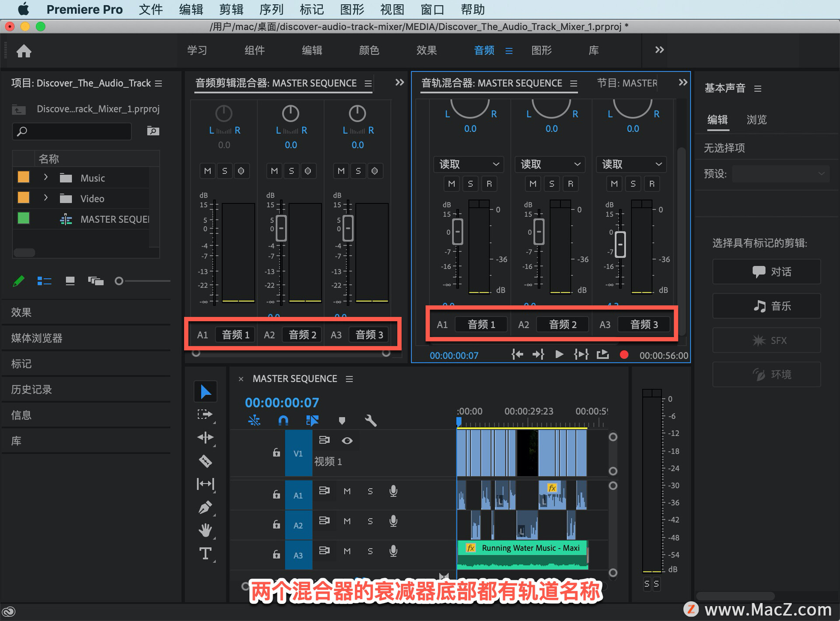Screen dimensions: 840x621
Task: Open the 序列 menu in menu bar
Action: click(271, 9)
